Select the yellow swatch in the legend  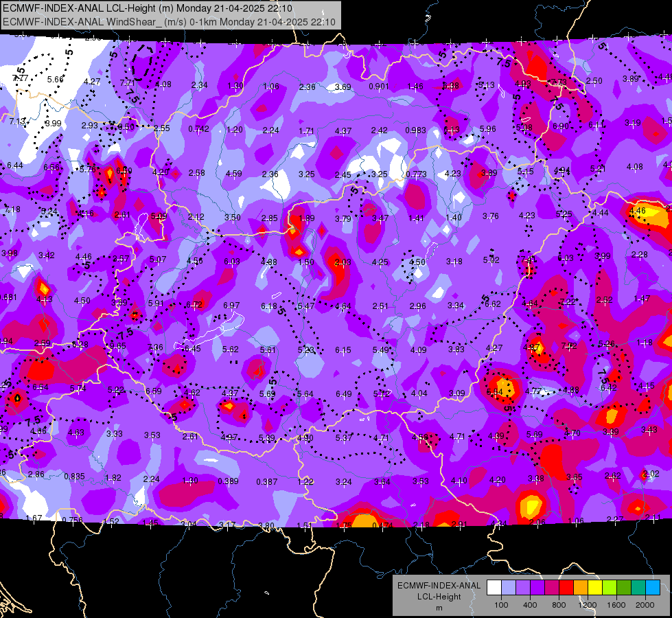[595, 588]
